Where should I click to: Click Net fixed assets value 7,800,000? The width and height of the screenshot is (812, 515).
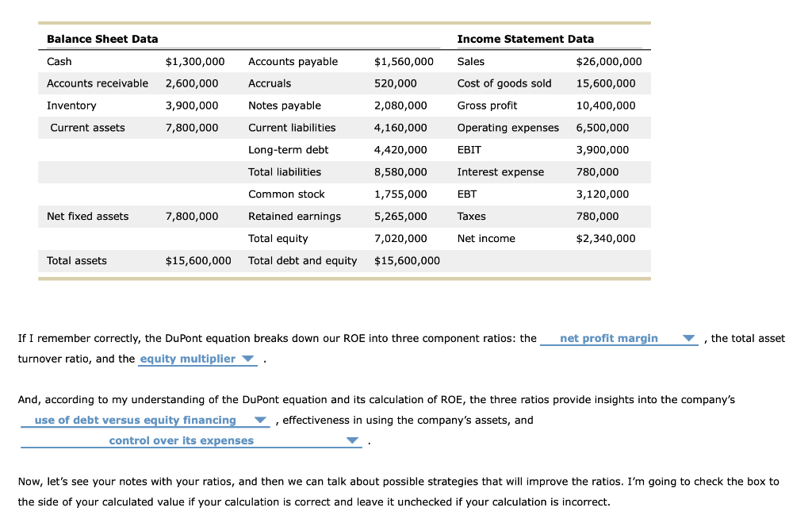tap(192, 217)
